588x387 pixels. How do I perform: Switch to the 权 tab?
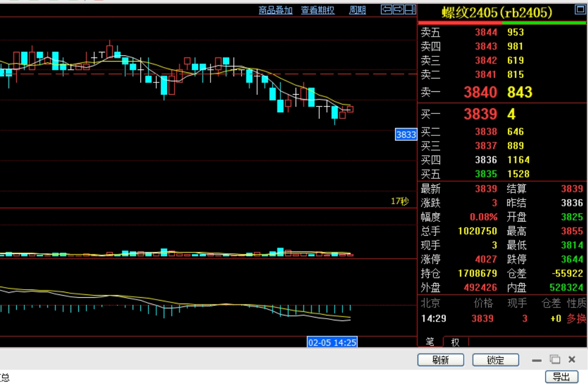click(455, 342)
